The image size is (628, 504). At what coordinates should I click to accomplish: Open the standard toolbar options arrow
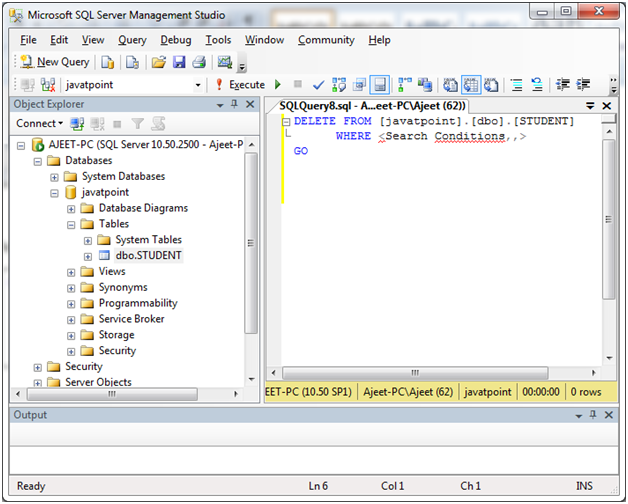tap(242, 67)
